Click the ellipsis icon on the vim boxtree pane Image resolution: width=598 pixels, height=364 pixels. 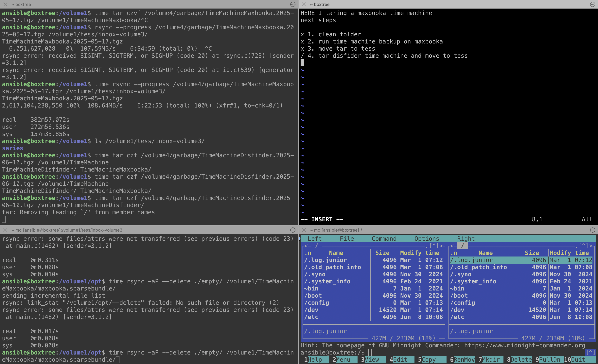tap(593, 4)
